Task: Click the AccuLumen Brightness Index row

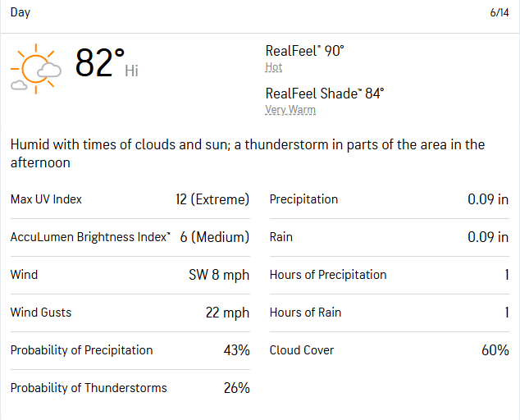Action: pyautogui.click(x=130, y=238)
